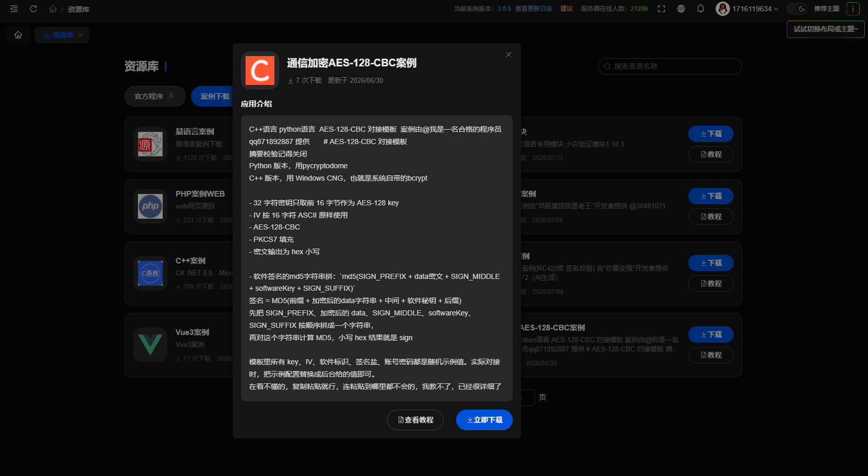This screenshot has height=476, width=868.
Task: Click the home tab icon
Action: [19, 35]
